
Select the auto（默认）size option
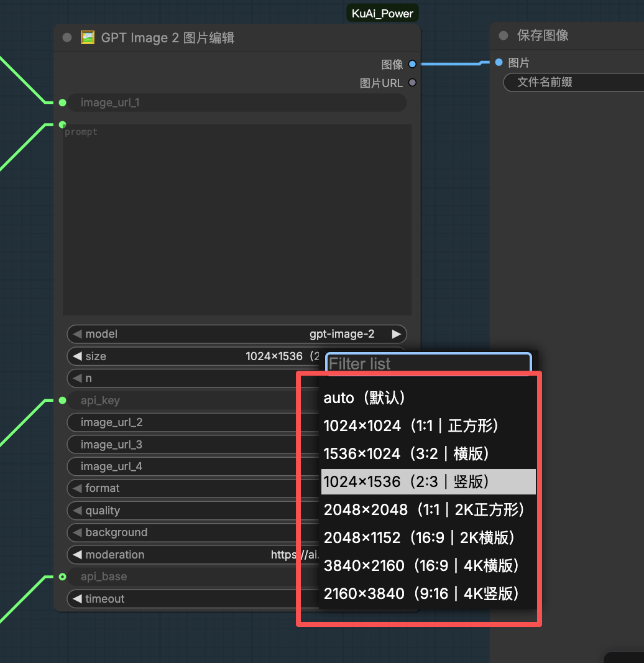(x=428, y=398)
